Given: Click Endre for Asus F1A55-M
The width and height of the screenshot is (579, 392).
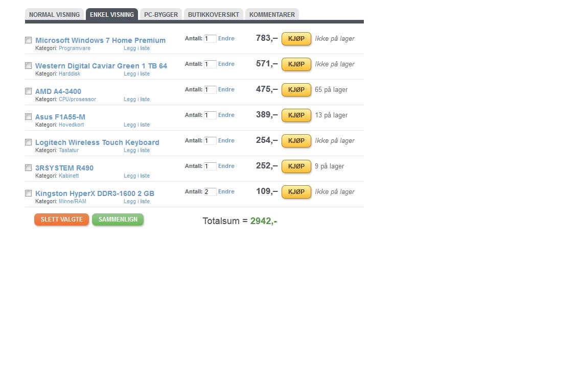Looking at the screenshot, I should click(226, 115).
